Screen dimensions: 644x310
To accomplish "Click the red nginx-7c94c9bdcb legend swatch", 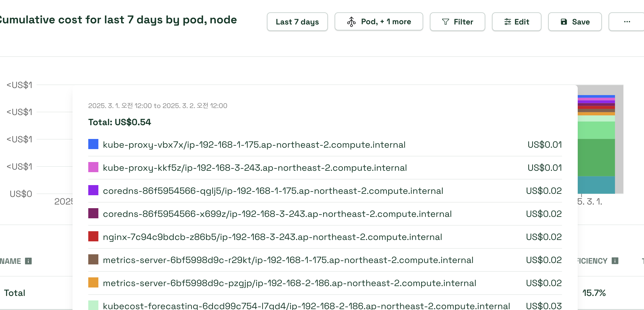I will point(93,236).
